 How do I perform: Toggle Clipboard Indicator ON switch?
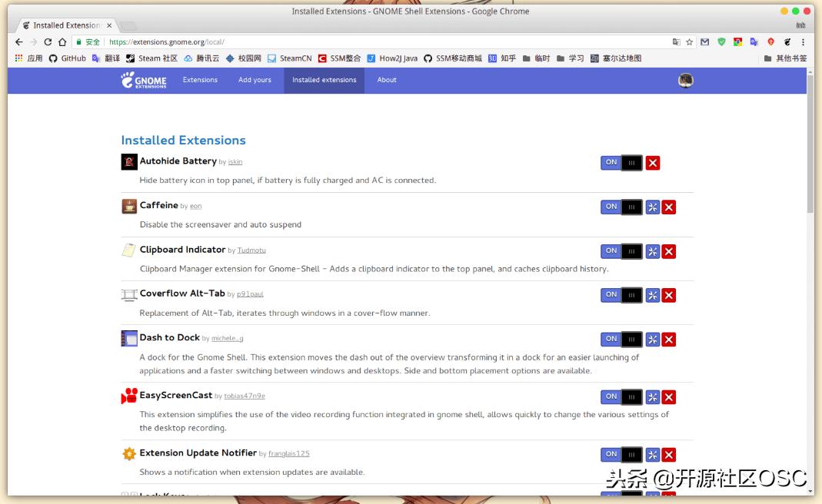click(x=621, y=251)
